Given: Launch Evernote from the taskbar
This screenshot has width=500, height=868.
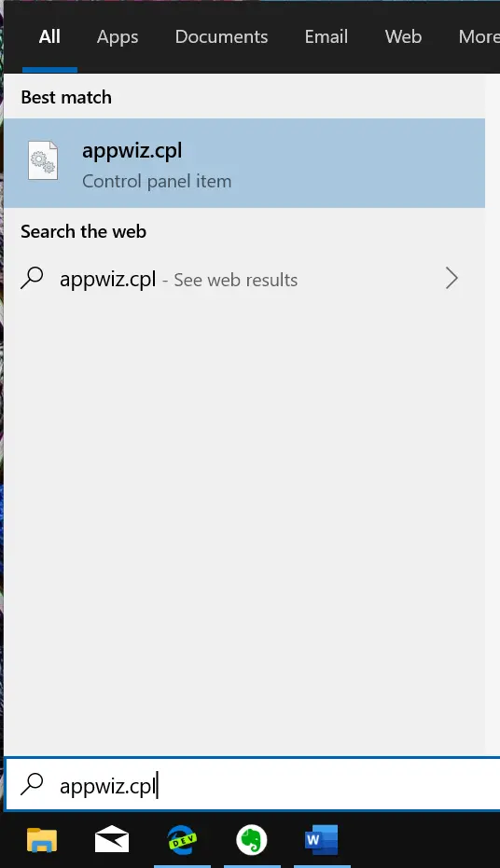Looking at the screenshot, I should (x=251, y=839).
